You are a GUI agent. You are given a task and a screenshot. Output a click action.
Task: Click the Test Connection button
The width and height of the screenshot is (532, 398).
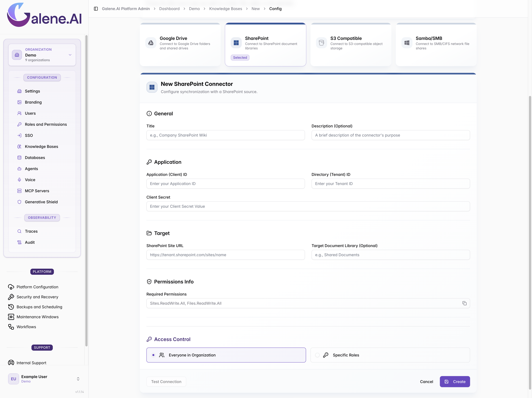(x=166, y=382)
